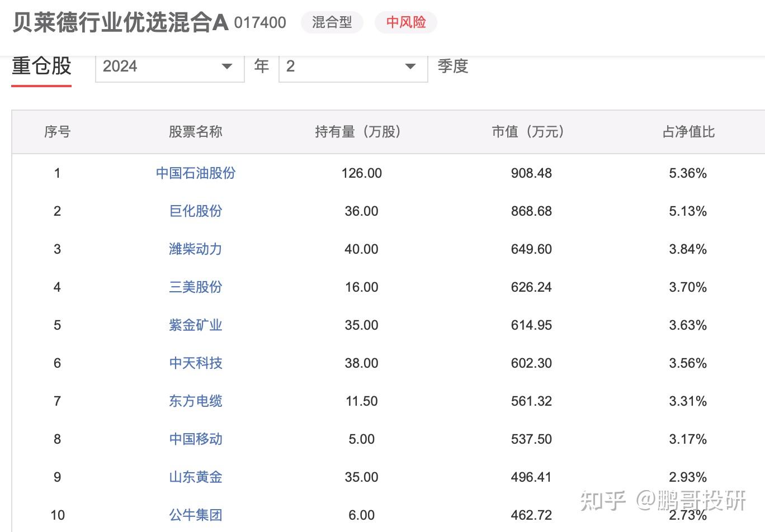Viewport: 765px width, 532px height.
Task: Open the quarter dropdown showing 2
Action: (x=353, y=66)
